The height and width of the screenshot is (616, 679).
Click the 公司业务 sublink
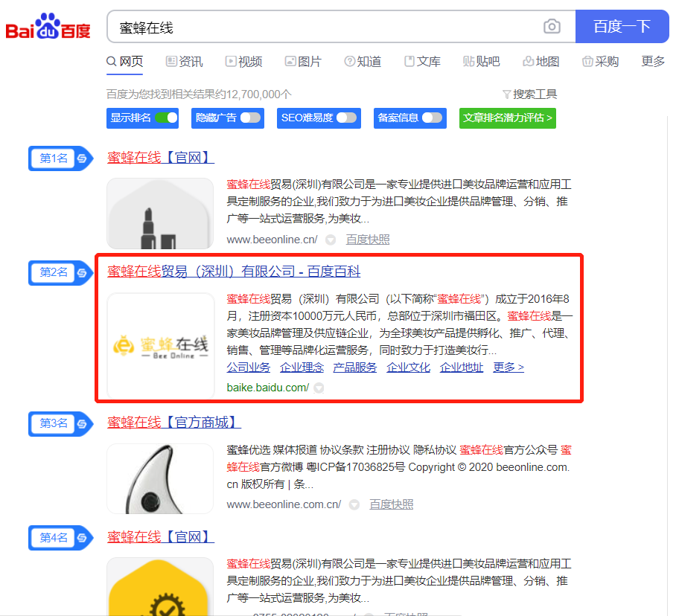[249, 368]
